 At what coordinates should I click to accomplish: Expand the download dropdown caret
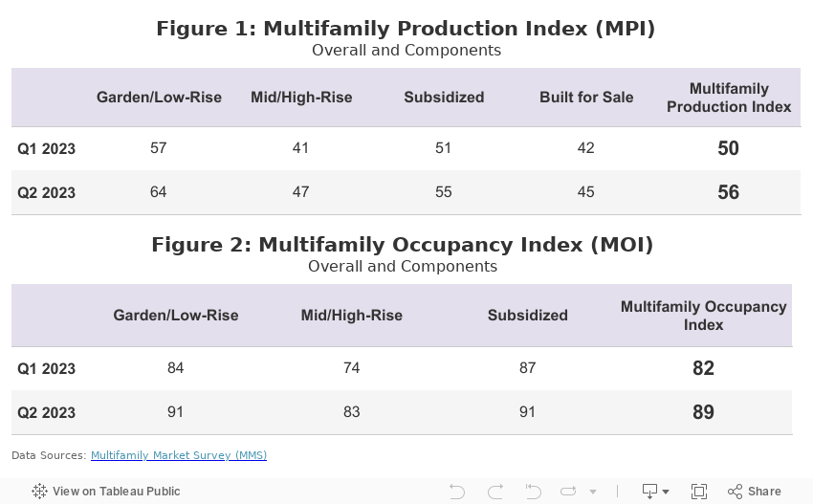click(666, 492)
